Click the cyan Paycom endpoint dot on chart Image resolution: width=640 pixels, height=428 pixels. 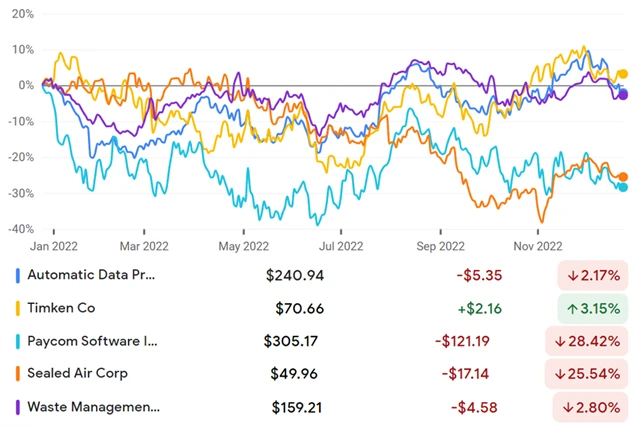624,187
